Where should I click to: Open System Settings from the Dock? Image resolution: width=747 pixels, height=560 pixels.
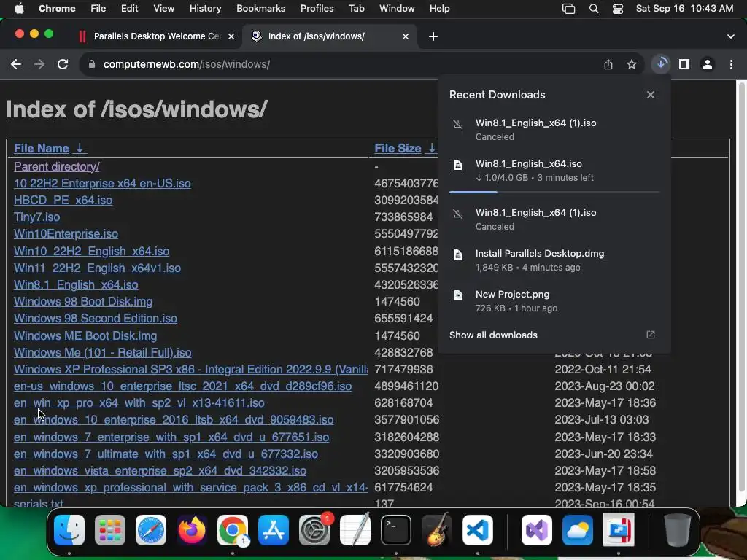[314, 529]
